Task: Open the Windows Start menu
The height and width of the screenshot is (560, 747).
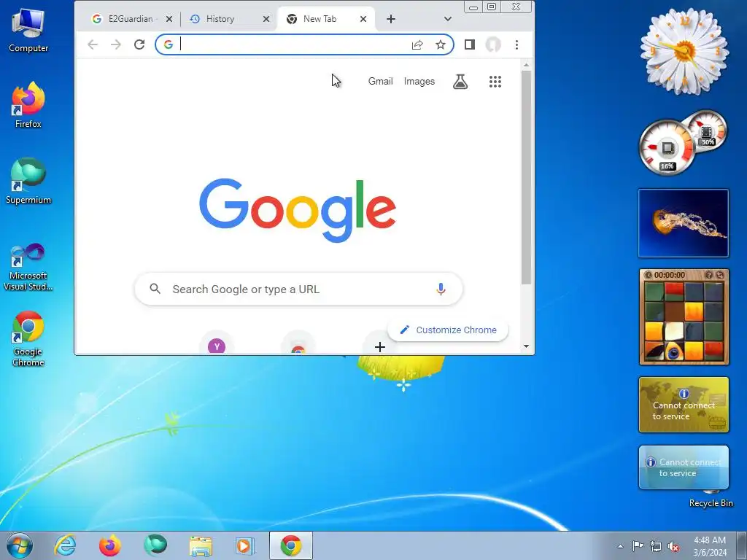Action: pos(19,545)
